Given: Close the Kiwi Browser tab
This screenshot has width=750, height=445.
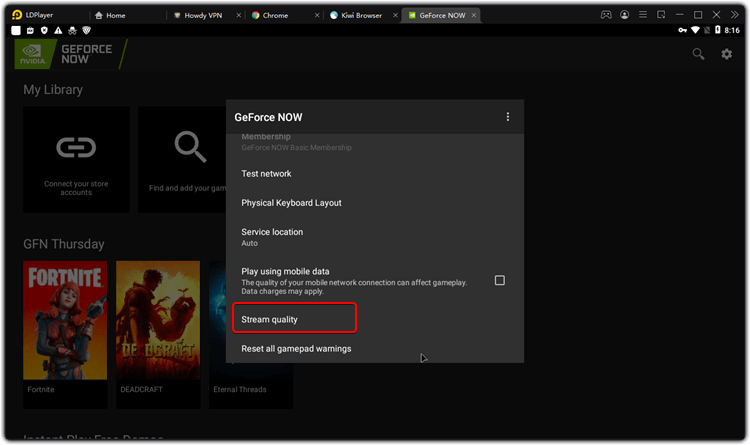Looking at the screenshot, I should point(396,15).
